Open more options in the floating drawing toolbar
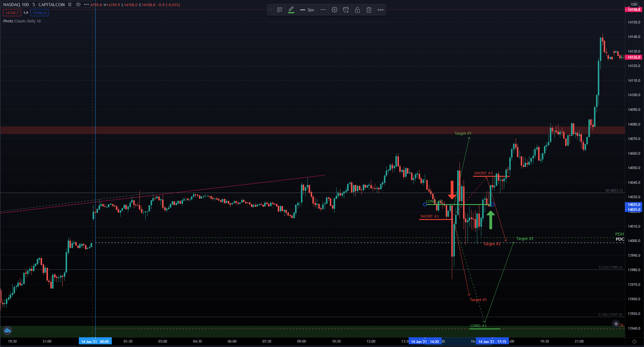Image resolution: width=644 pixels, height=347 pixels. [x=380, y=10]
